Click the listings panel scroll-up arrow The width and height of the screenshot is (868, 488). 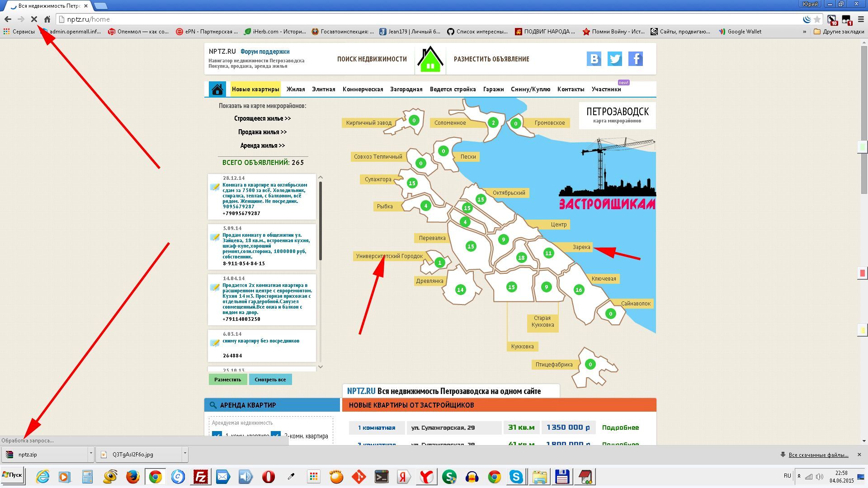[x=321, y=178]
